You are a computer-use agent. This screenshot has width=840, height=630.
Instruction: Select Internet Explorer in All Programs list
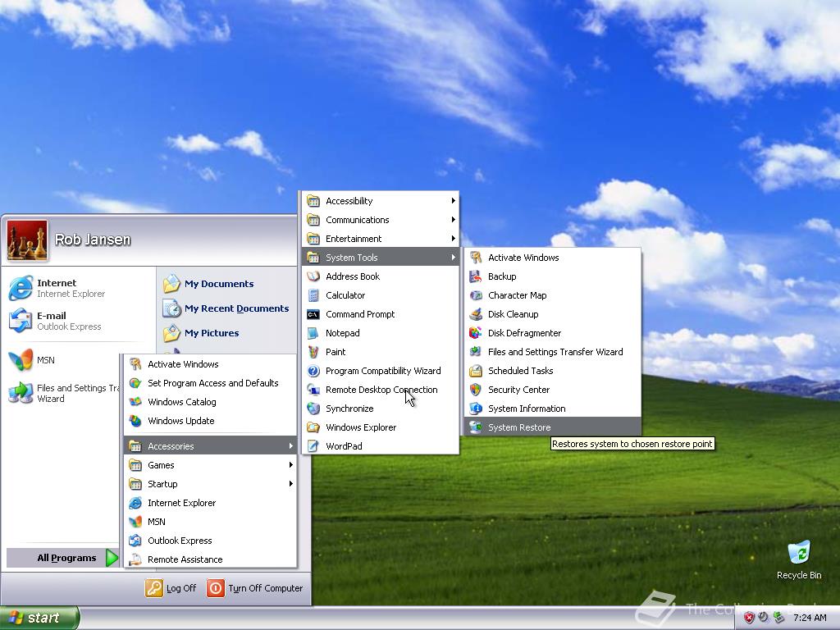211,503
